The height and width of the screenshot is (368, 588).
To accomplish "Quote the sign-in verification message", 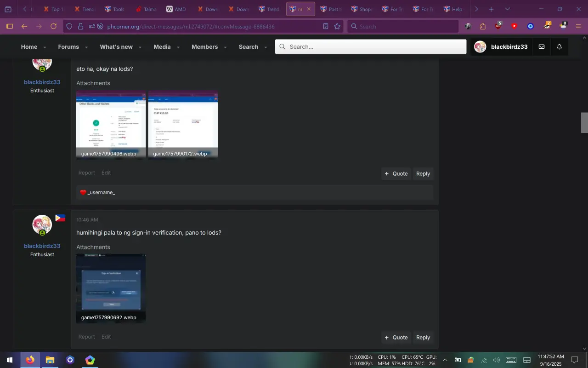I will pyautogui.click(x=396, y=337).
